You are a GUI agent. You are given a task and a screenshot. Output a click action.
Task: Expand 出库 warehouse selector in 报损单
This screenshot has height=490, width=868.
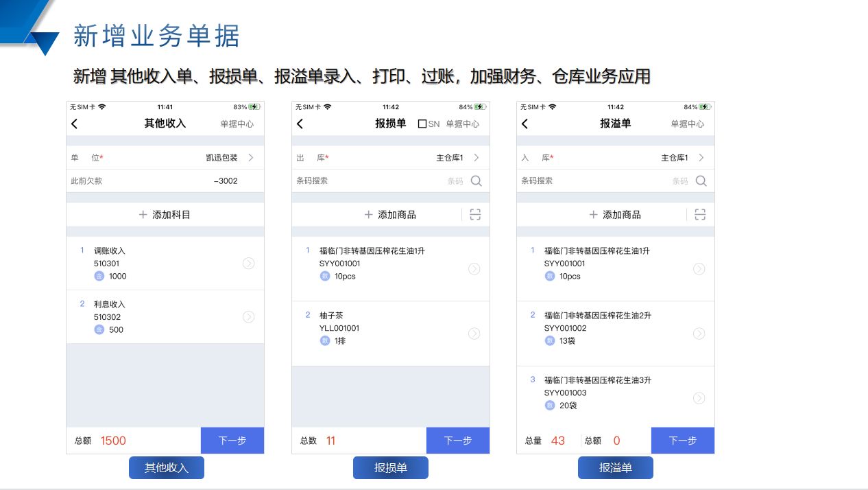coord(476,158)
